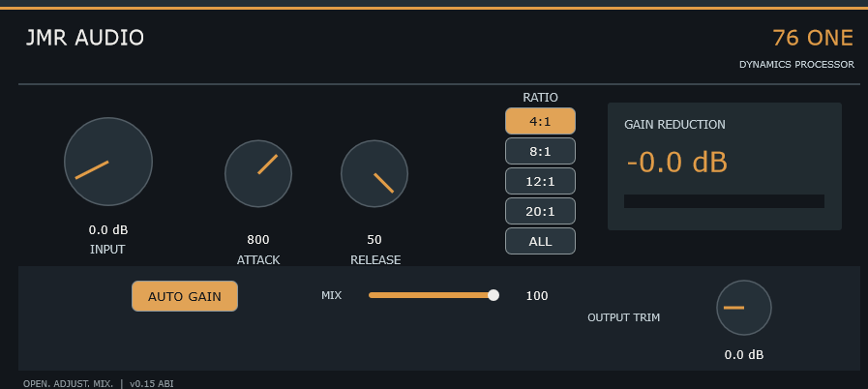
Task: Click the 76 ONE product name
Action: click(x=813, y=38)
